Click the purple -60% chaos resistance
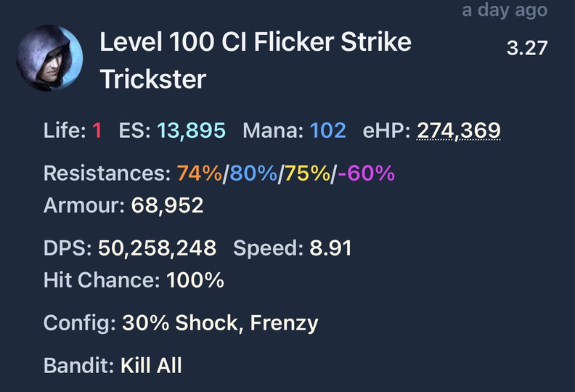Viewport: 575px width, 392px height. coord(365,174)
